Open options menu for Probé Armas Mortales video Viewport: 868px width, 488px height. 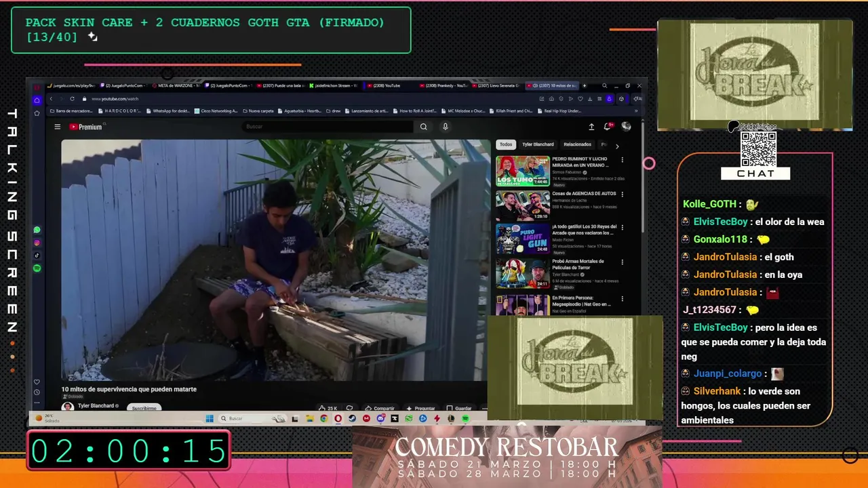pyautogui.click(x=623, y=262)
